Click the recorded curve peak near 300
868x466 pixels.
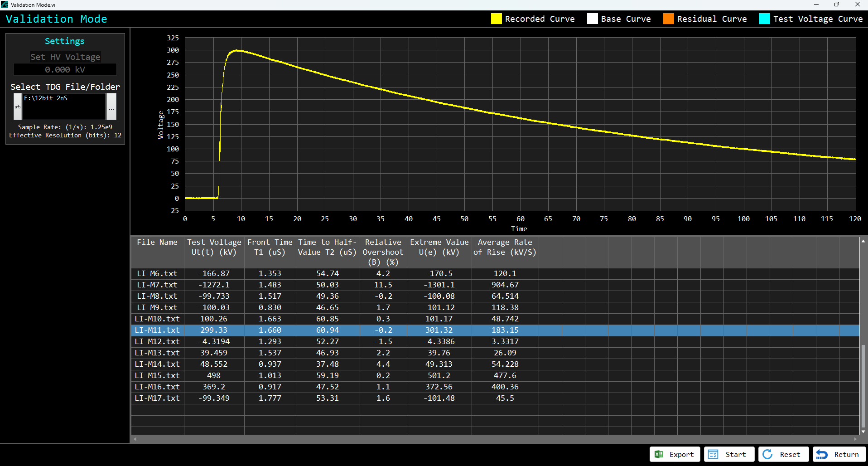click(x=236, y=50)
